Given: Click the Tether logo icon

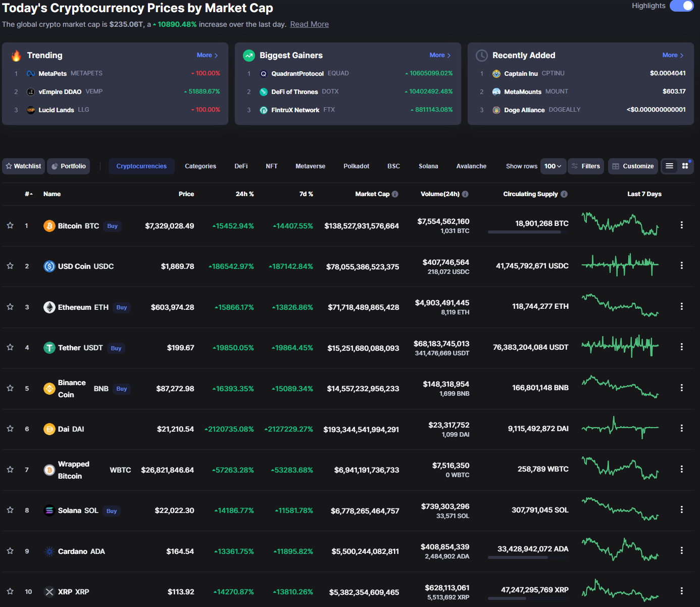Looking at the screenshot, I should point(49,348).
